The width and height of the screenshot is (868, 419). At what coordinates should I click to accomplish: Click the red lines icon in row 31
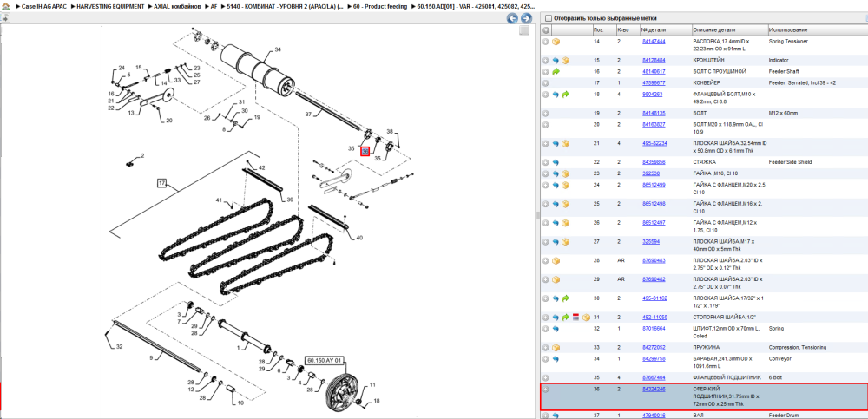click(575, 318)
